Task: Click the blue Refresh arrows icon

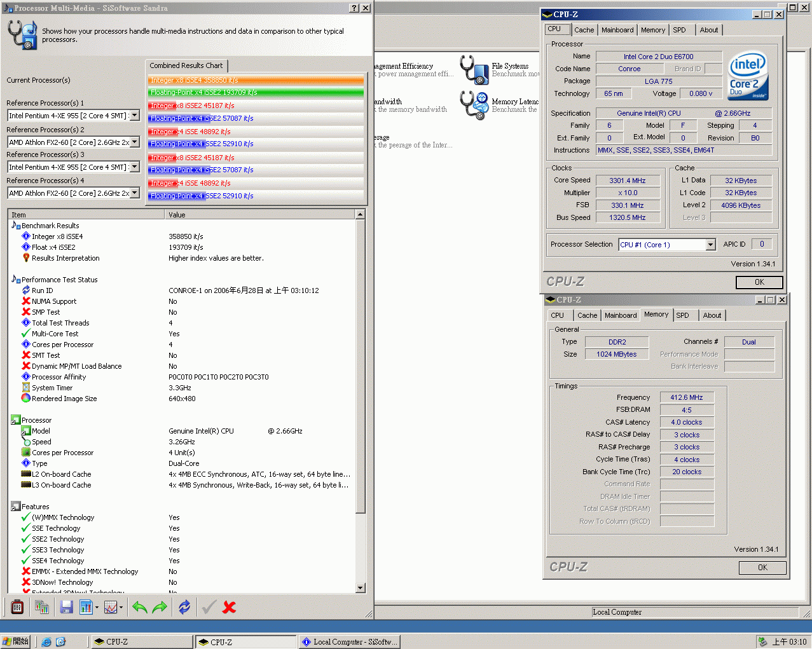Action: point(184,607)
